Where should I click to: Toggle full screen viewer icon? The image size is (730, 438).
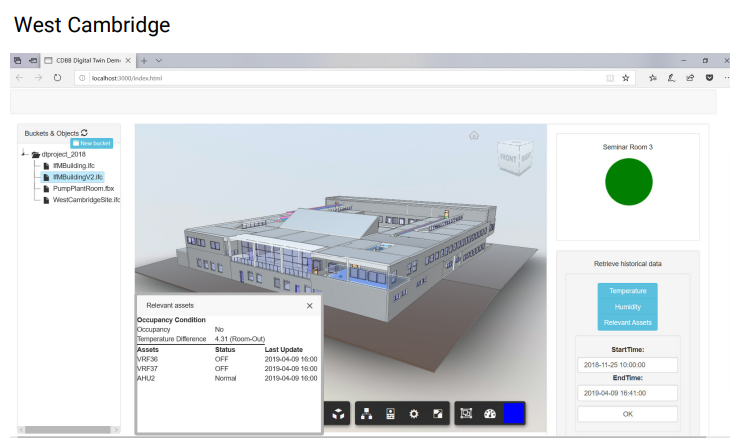point(437,413)
